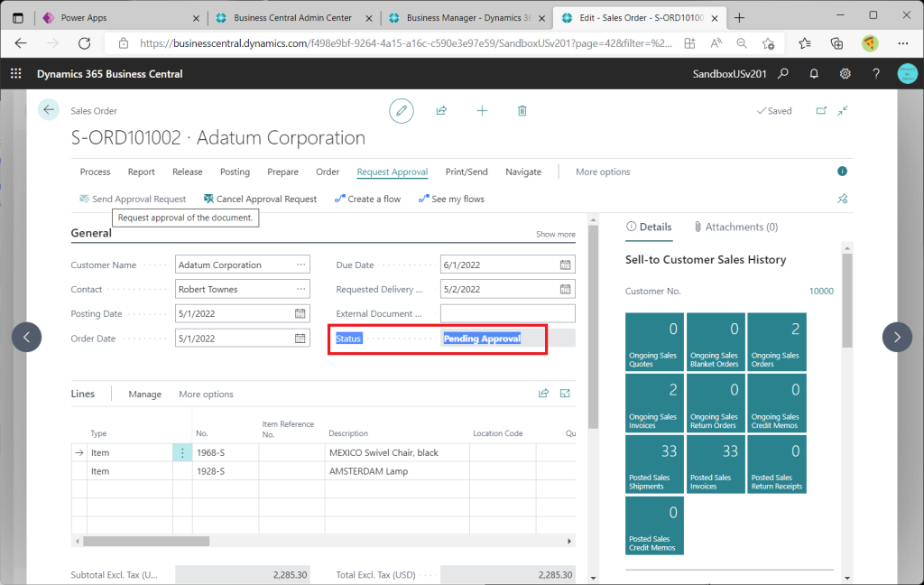Open the Print/Send menu
The image size is (924, 585).
[x=467, y=172]
